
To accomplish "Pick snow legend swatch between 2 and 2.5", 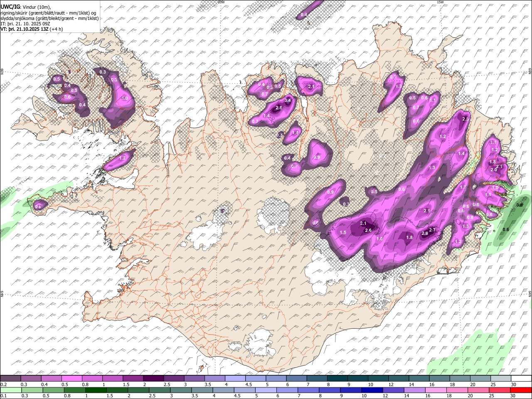I will 153,378.
